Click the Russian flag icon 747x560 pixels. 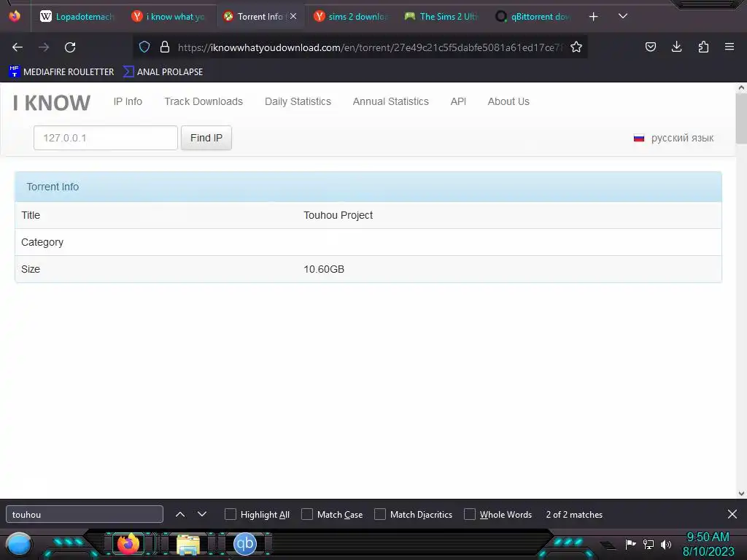click(x=639, y=138)
